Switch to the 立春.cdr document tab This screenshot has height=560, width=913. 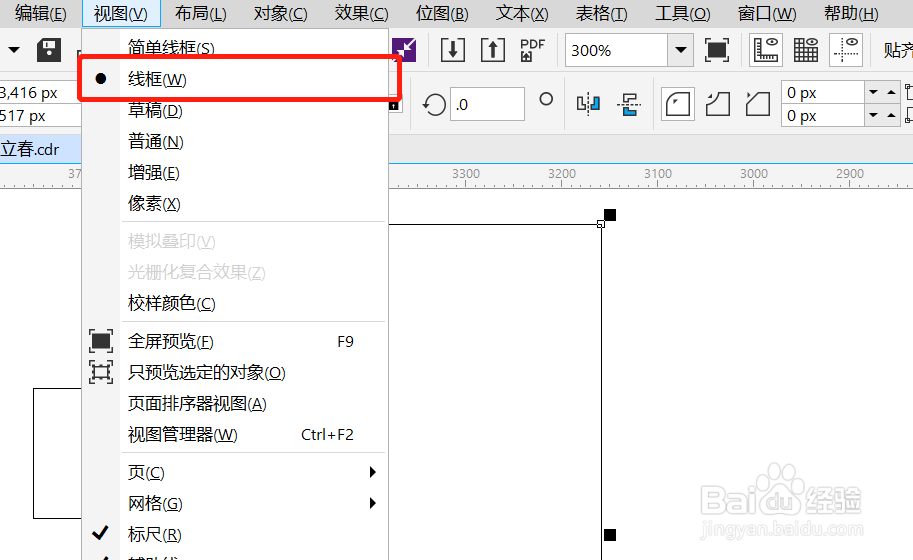pos(40,149)
